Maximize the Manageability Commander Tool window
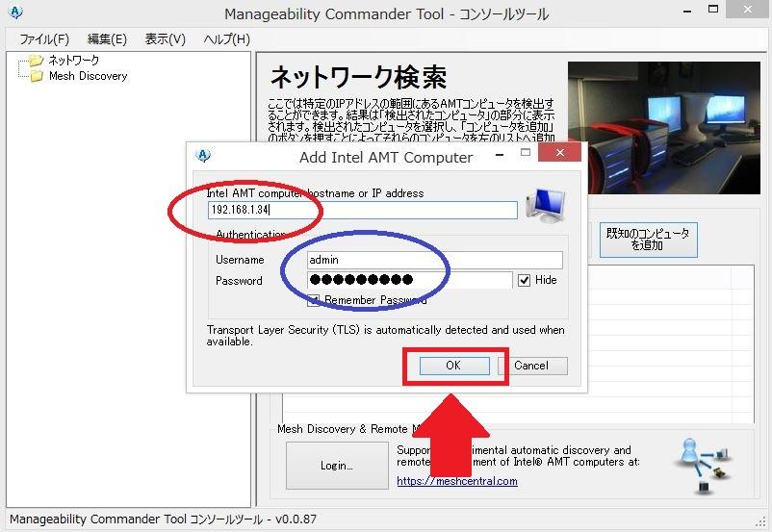772x532 pixels. tap(713, 9)
